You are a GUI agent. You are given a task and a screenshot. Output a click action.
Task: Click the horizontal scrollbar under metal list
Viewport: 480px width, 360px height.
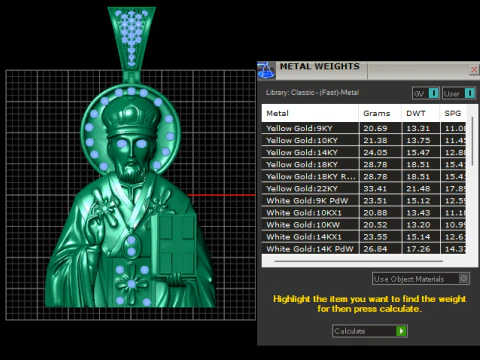pos(359,261)
